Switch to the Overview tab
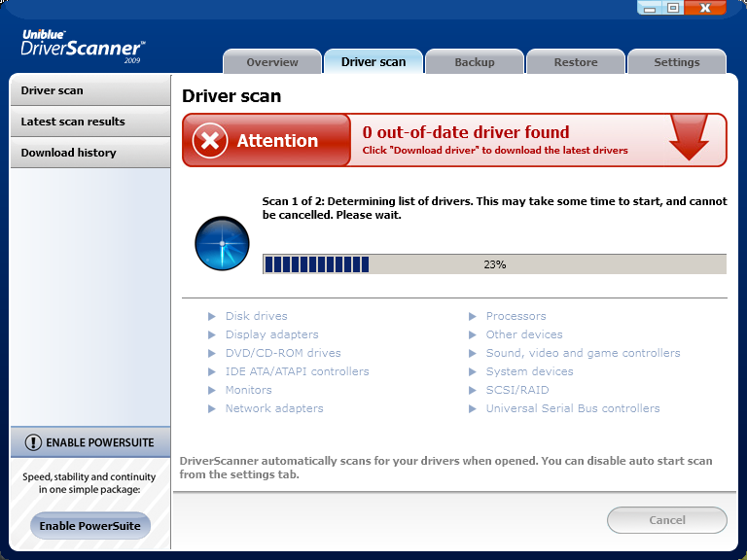The image size is (747, 560). (272, 62)
